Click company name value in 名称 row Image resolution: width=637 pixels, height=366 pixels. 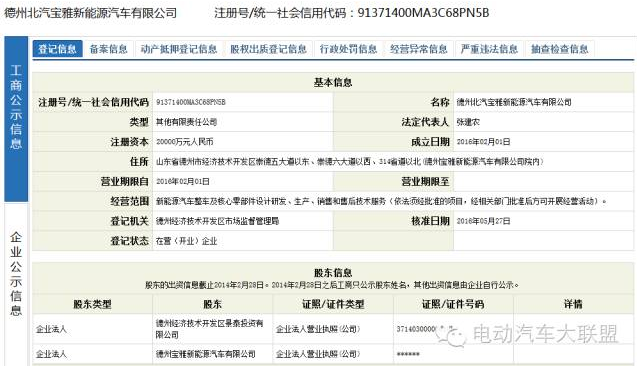514,102
